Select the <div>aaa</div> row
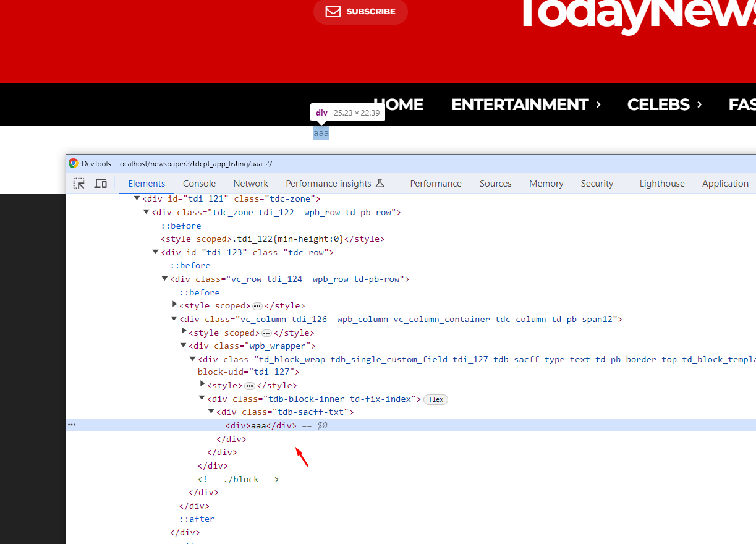 tap(411, 425)
